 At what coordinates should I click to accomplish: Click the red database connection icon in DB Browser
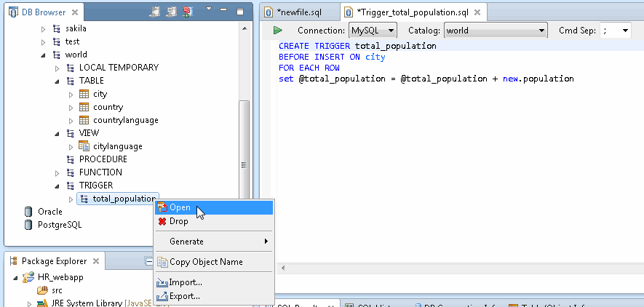click(x=188, y=12)
